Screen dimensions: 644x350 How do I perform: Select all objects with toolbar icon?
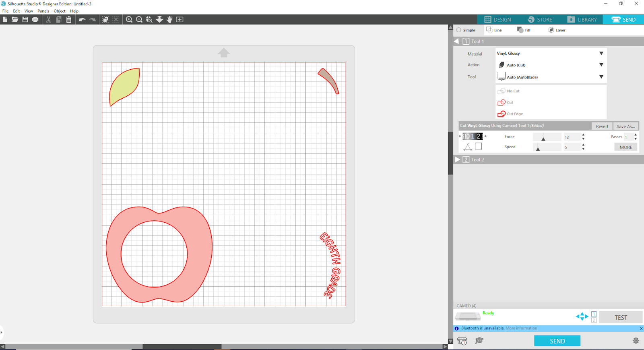click(x=106, y=19)
